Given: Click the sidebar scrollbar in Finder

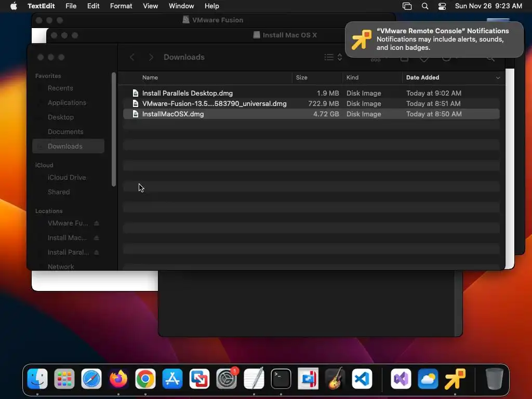Looking at the screenshot, I should point(114,129).
